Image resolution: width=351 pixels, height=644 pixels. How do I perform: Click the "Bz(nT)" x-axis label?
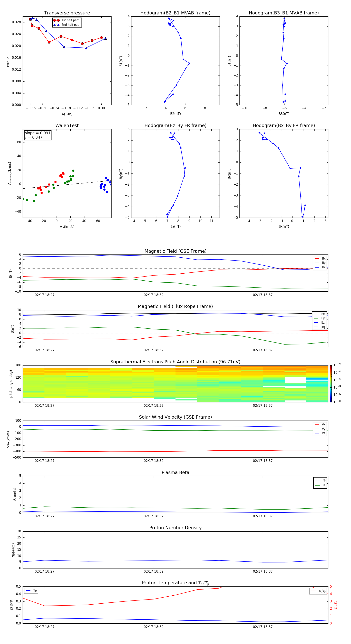click(x=175, y=227)
